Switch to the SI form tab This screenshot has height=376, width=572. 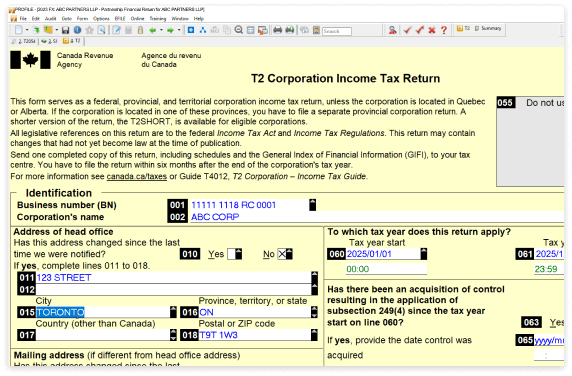click(49, 41)
